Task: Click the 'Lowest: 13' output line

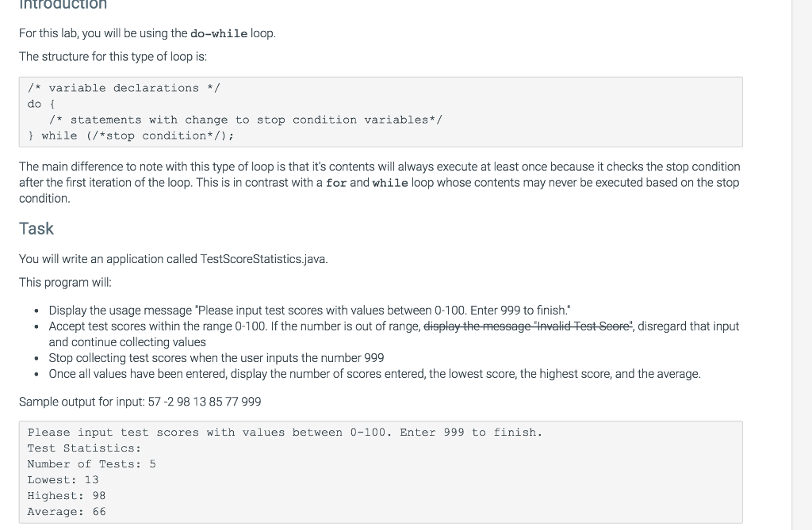Action: [x=63, y=480]
